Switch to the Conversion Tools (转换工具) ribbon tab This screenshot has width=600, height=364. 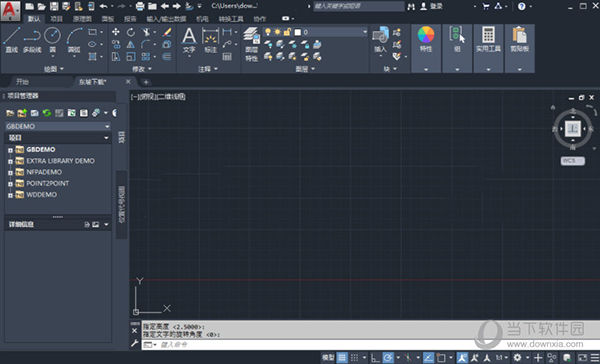click(x=231, y=19)
